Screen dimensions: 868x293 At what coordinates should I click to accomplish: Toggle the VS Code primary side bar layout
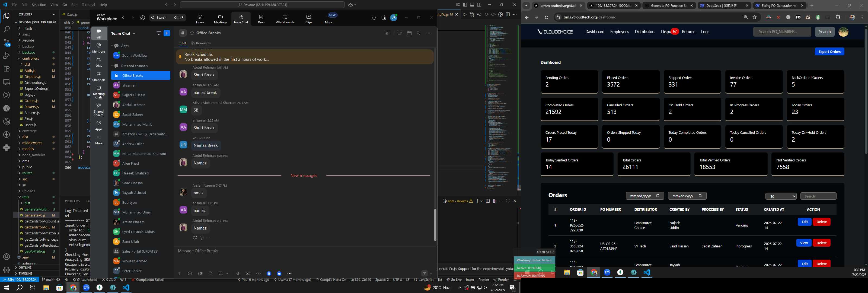(x=465, y=5)
